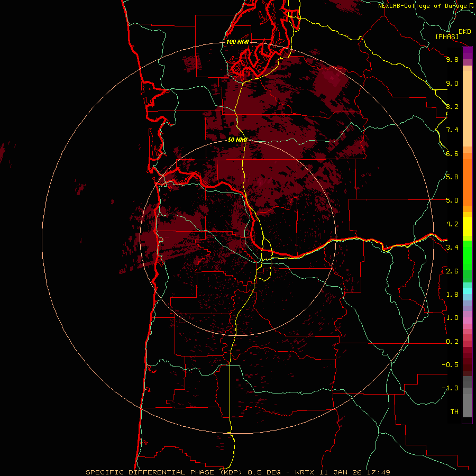Click the 1.0 value on the color scale
This screenshot has height=476, width=476.
tap(452, 318)
